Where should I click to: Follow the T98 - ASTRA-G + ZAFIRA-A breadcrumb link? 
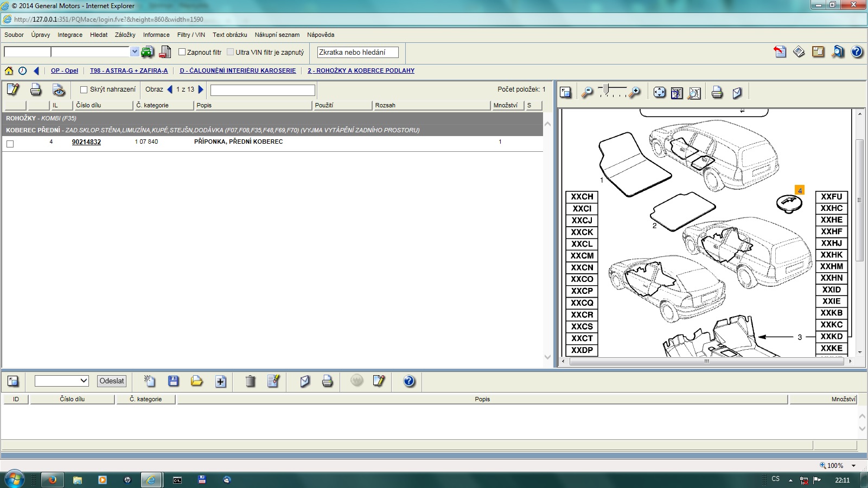[129, 70]
